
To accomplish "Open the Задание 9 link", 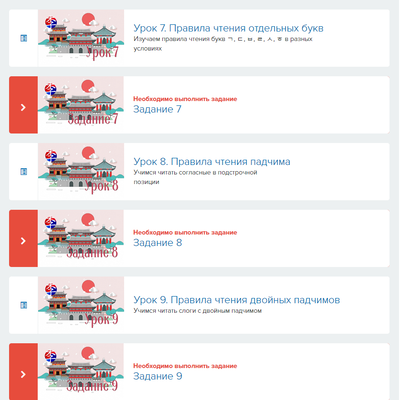I will (158, 376).
